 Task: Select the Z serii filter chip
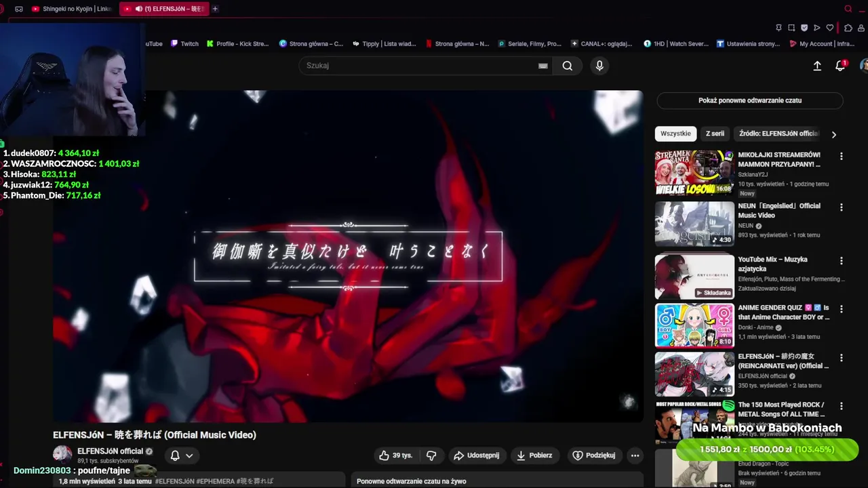715,134
